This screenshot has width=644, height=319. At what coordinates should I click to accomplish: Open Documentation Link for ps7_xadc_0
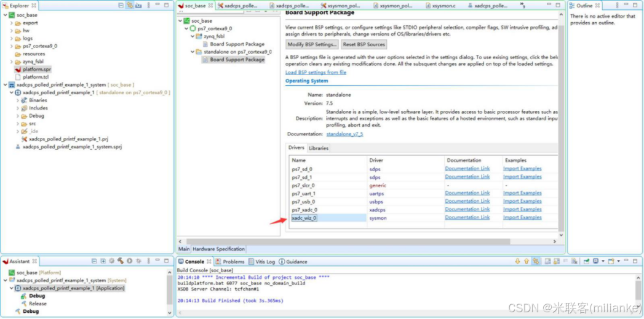pyautogui.click(x=467, y=209)
